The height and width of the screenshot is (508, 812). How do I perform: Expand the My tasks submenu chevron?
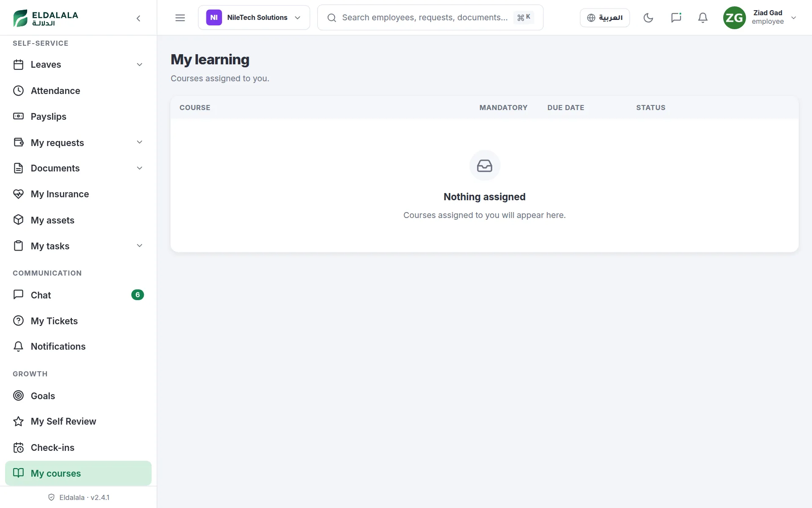point(140,246)
